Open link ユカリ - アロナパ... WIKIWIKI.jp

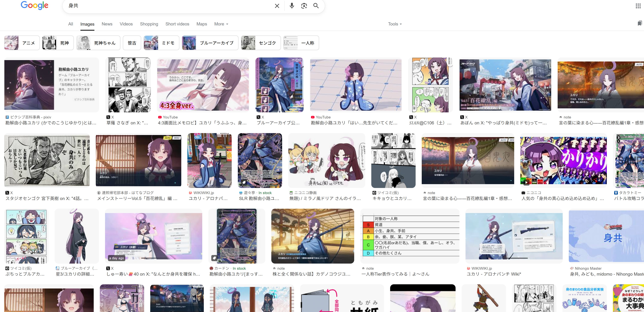point(208,198)
